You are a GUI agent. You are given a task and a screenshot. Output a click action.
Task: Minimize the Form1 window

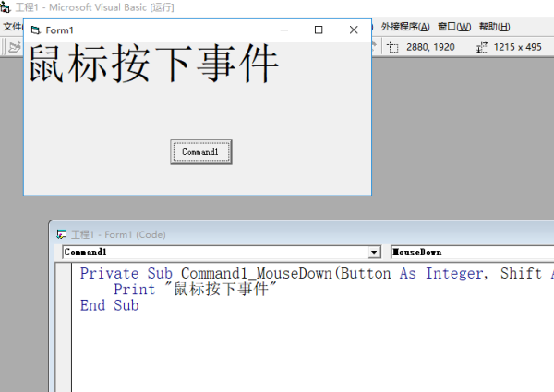(x=284, y=30)
